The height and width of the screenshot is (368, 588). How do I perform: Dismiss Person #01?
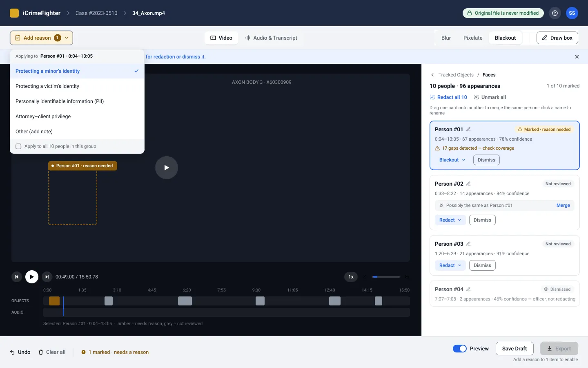(x=486, y=160)
